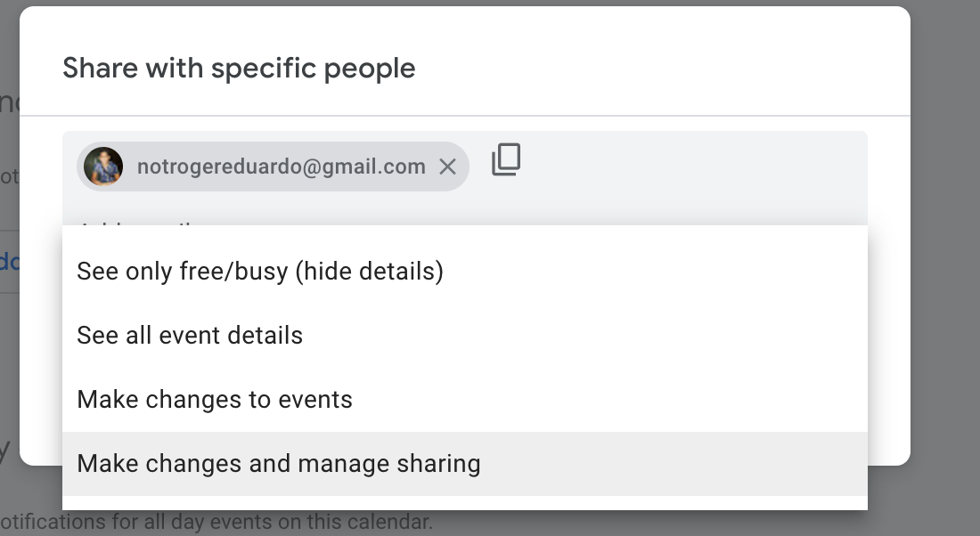
Task: Pick "Make changes to events" option
Action: [215, 399]
